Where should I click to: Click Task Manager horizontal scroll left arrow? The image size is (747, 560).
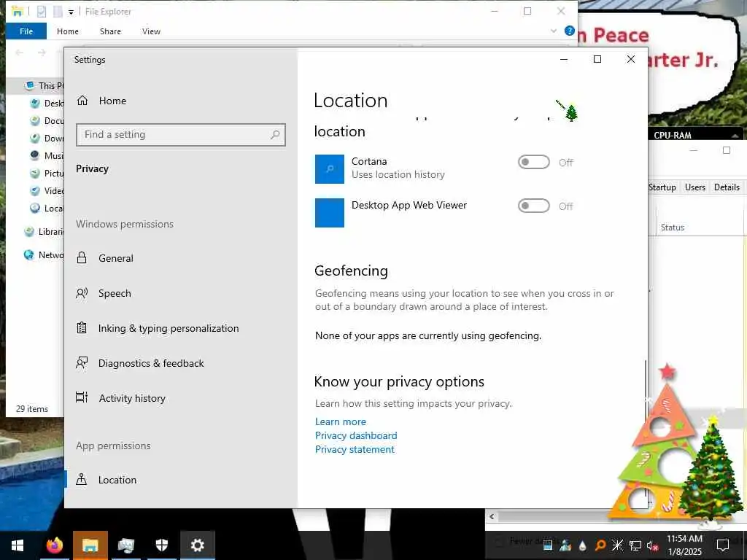(x=492, y=516)
